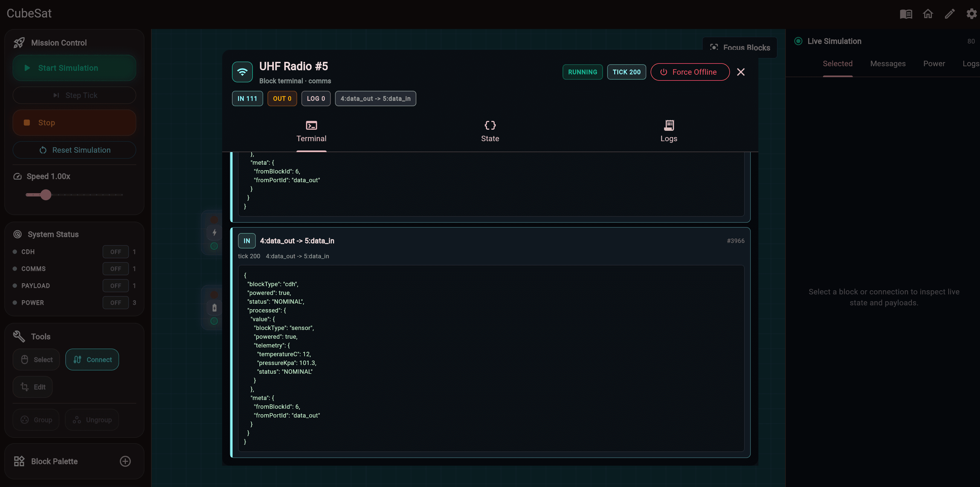The height and width of the screenshot is (487, 980).
Task: Click the RUNNING status badge
Action: tap(582, 72)
